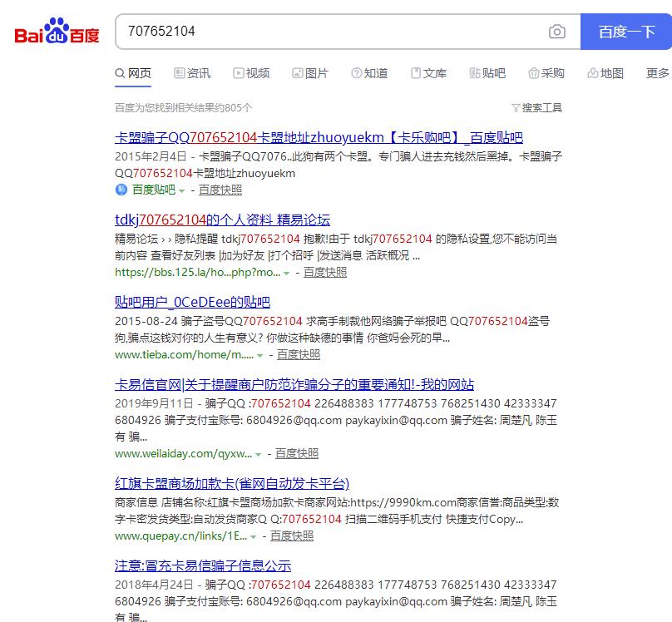The width and height of the screenshot is (672, 622).
Task: Switch to the 资讯 tab
Action: click(192, 73)
